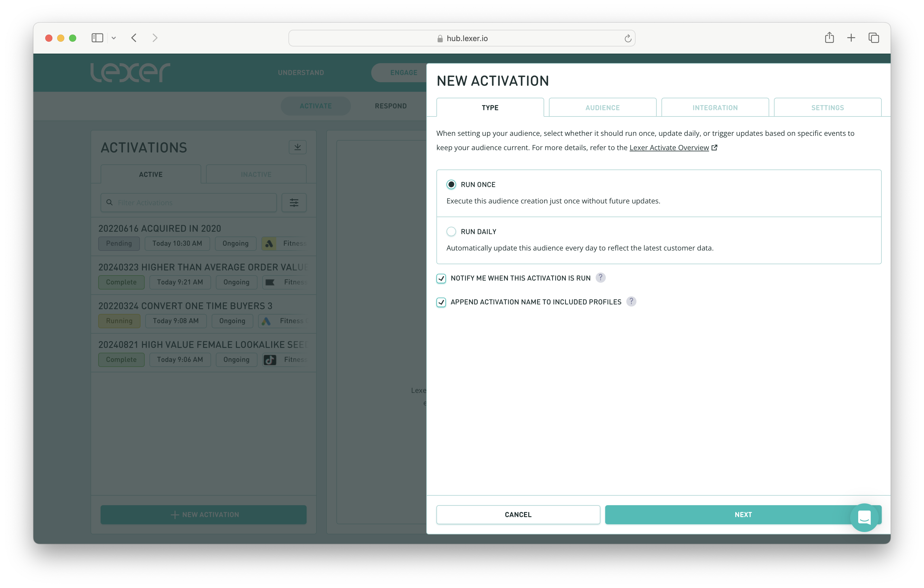Click the Today 9:06 AM timestamp
The image size is (924, 588).
click(180, 360)
